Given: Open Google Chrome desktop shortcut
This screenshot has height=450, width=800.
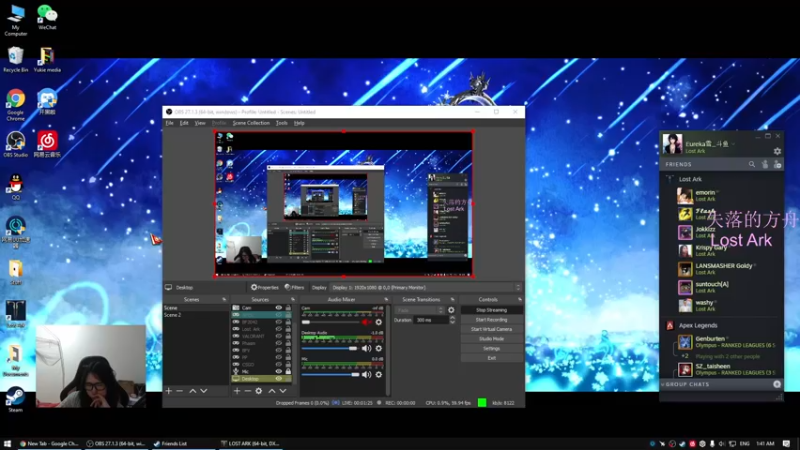Looking at the screenshot, I should [x=16, y=105].
